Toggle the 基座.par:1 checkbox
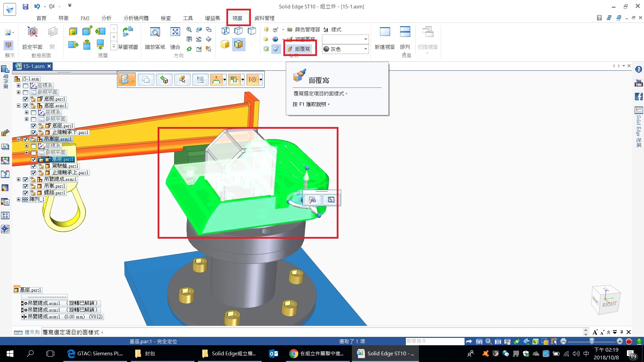 pos(34,160)
